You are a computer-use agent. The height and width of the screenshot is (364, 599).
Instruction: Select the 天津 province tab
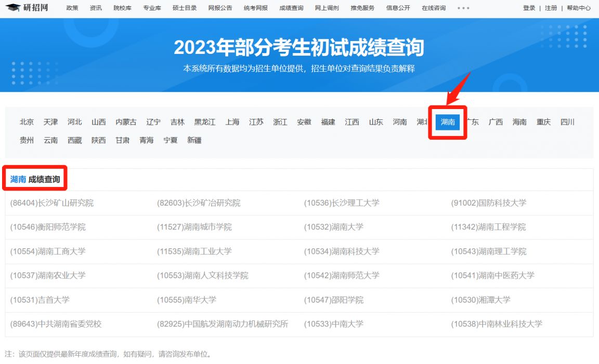[x=50, y=122]
